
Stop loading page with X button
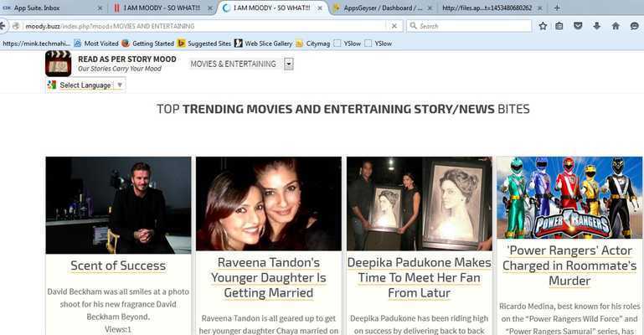[394, 26]
